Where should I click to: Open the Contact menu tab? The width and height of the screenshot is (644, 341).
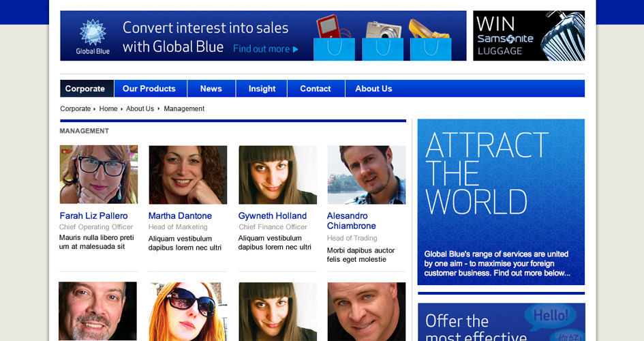pyautogui.click(x=316, y=89)
